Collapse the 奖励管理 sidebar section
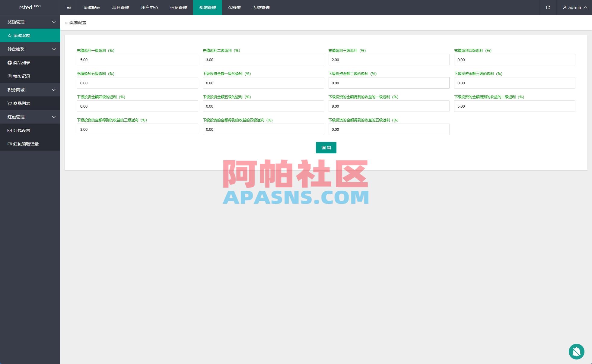 (30, 22)
